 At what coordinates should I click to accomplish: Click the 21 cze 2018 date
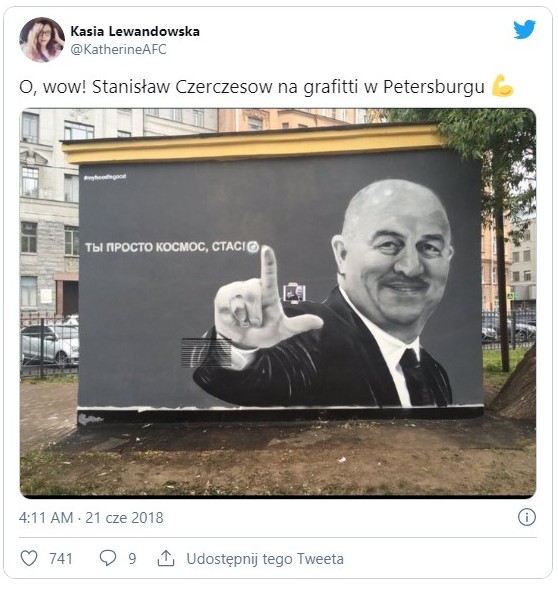tap(124, 518)
